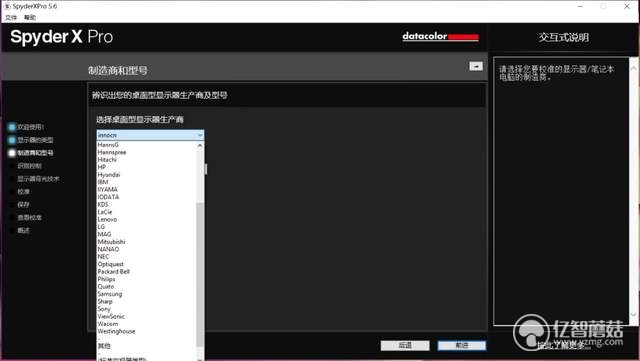Choose ViewSonic from the manufacturer list

click(147, 316)
